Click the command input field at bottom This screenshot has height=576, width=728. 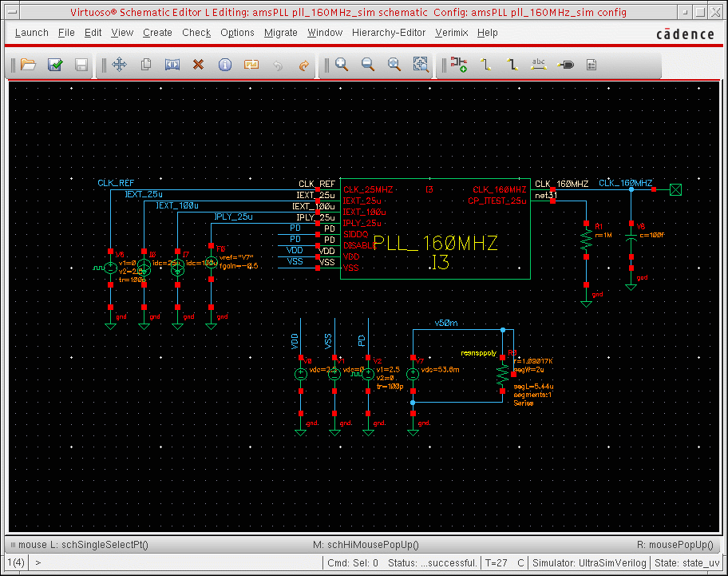[x=176, y=562]
